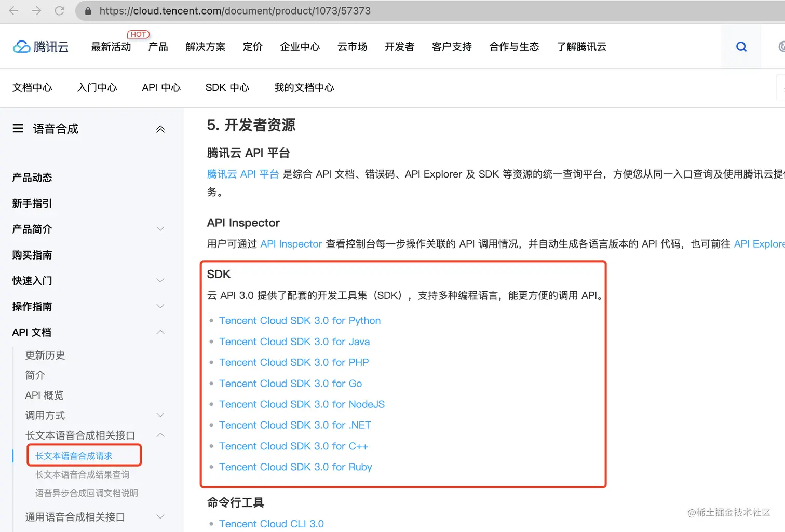Screen dimensions: 785x532
Task: Open 了解腾讯云 menu item
Action: (x=581, y=47)
